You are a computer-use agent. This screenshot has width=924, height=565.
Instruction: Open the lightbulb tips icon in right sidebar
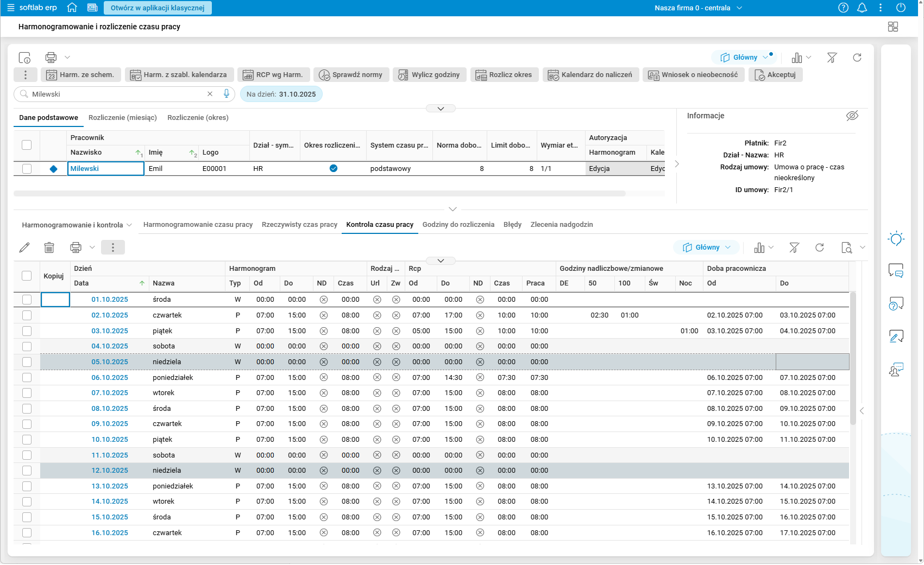[x=896, y=239]
